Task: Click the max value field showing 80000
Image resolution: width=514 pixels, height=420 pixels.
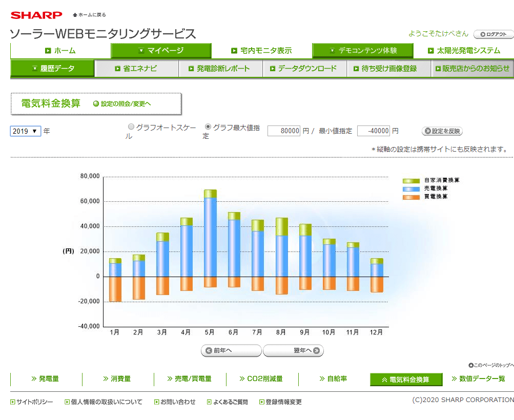Action: [x=284, y=131]
